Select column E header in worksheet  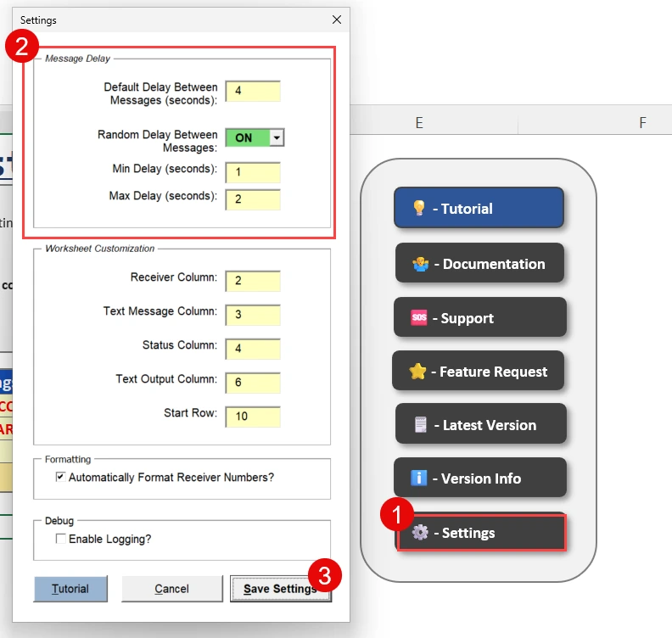(419, 122)
